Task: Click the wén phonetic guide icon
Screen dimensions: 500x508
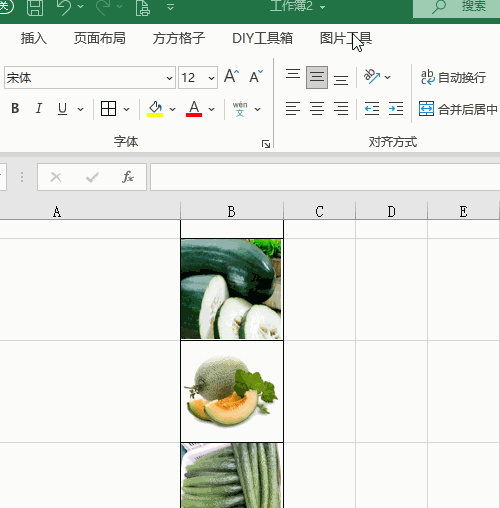Action: tap(240, 109)
